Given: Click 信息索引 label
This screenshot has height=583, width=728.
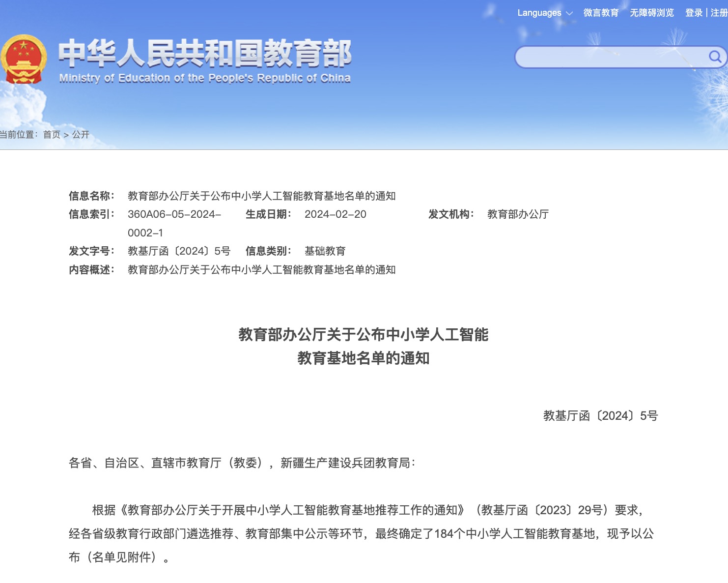Looking at the screenshot, I should 91,214.
